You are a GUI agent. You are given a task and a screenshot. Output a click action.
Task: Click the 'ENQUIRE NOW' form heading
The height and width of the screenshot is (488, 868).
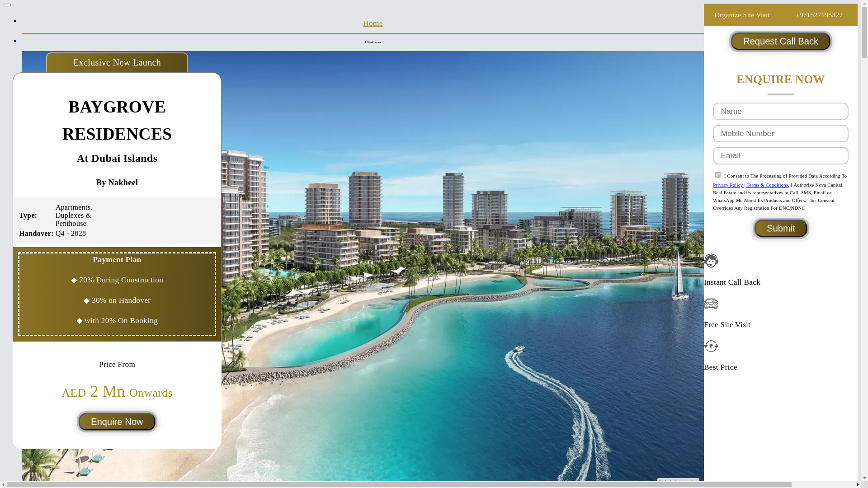pos(780,79)
